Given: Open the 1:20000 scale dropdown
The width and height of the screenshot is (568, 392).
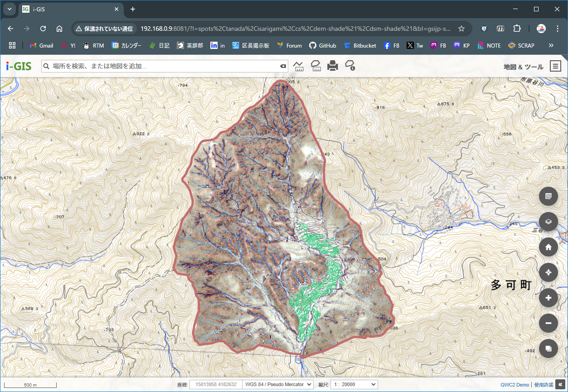Looking at the screenshot, I should click(x=354, y=384).
